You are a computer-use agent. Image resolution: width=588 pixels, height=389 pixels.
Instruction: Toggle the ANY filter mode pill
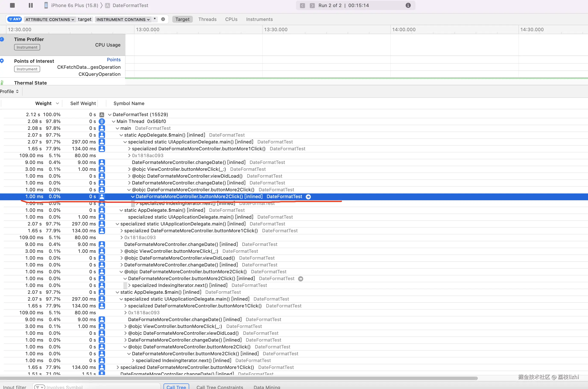(15, 19)
